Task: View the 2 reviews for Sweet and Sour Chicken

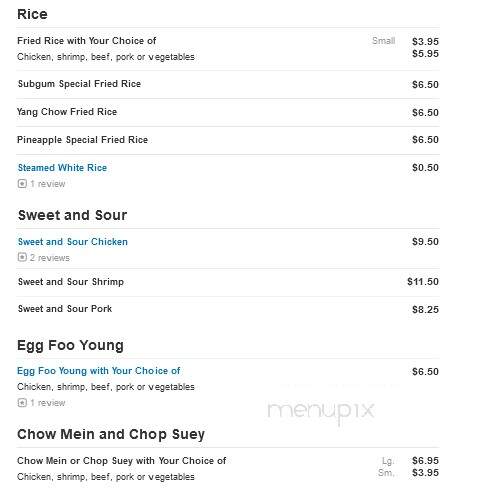Action: pos(50,258)
